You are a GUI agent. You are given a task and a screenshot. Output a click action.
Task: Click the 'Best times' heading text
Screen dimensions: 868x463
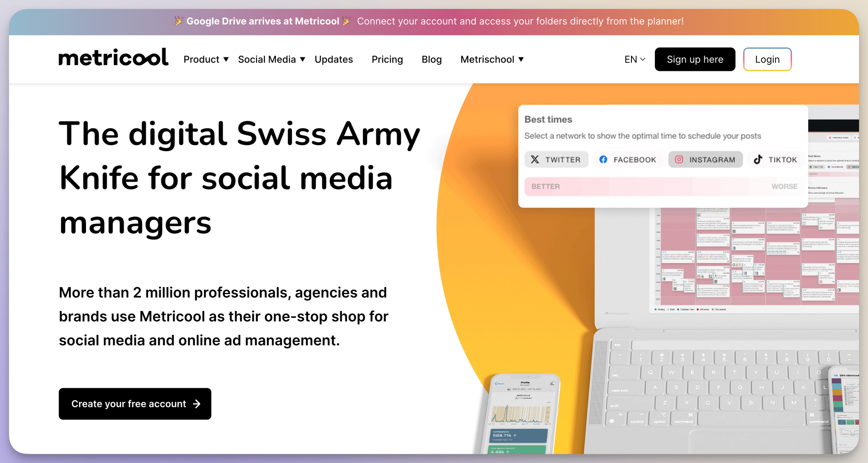(x=548, y=119)
